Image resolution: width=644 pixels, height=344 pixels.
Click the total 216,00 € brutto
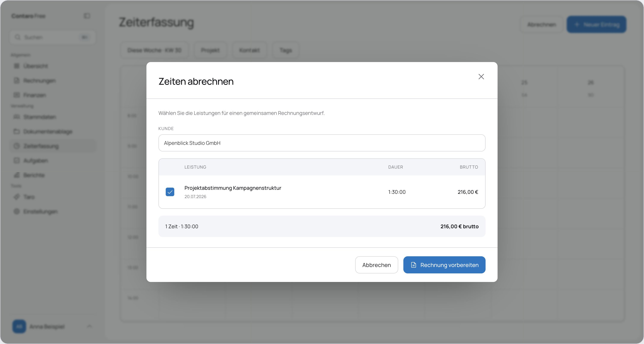pyautogui.click(x=459, y=226)
